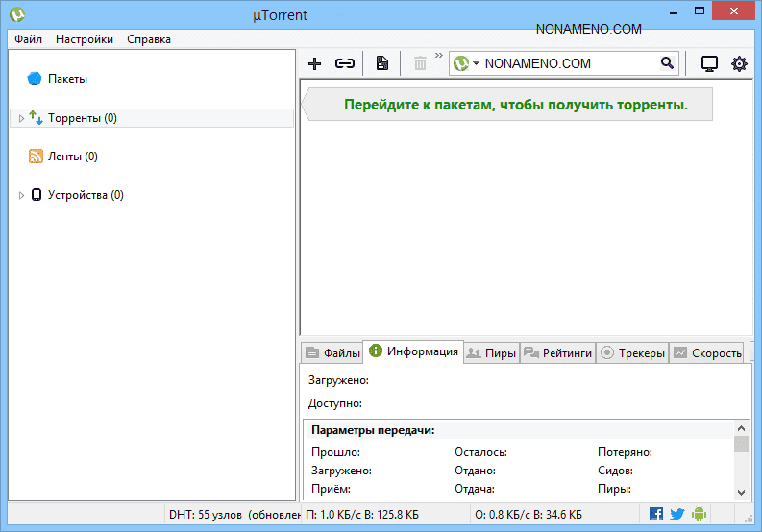
Task: Click the search magnifier icon
Action: pyautogui.click(x=667, y=63)
